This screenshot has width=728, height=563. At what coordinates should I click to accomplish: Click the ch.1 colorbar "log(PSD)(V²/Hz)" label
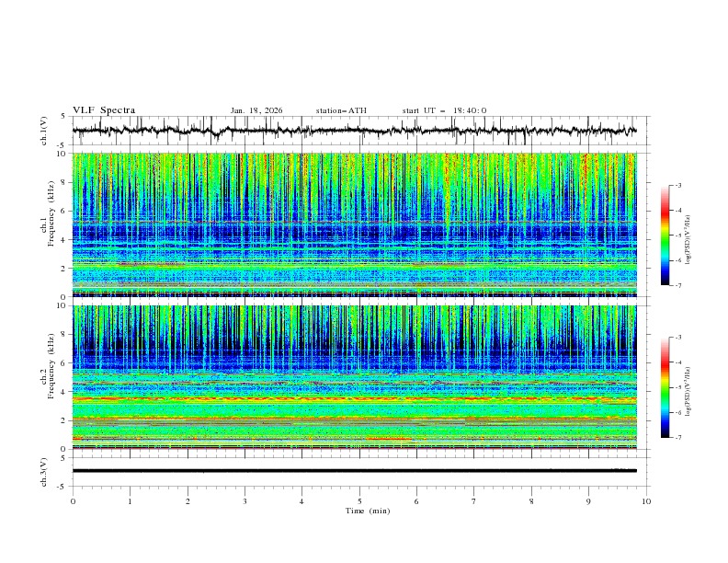pos(688,240)
